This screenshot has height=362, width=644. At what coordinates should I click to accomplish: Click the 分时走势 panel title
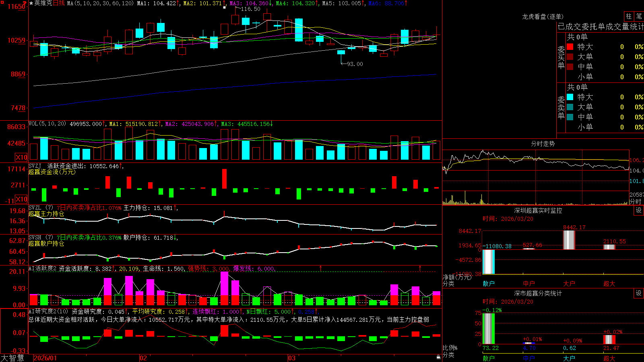tap(543, 144)
